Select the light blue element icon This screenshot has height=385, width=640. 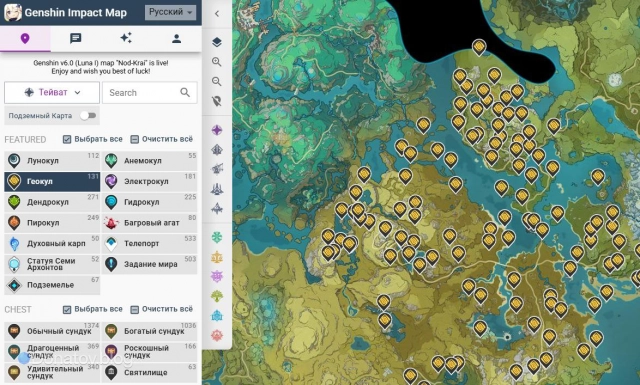[217, 316]
